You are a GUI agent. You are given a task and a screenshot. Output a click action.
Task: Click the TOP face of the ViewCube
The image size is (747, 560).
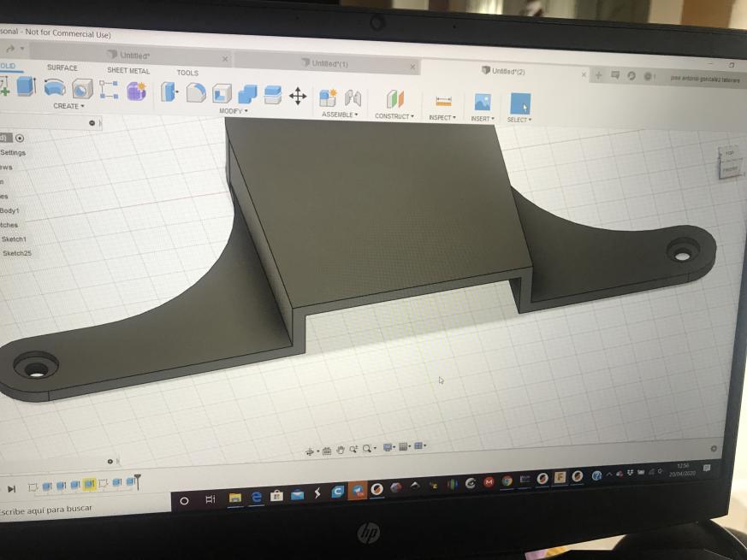729,154
